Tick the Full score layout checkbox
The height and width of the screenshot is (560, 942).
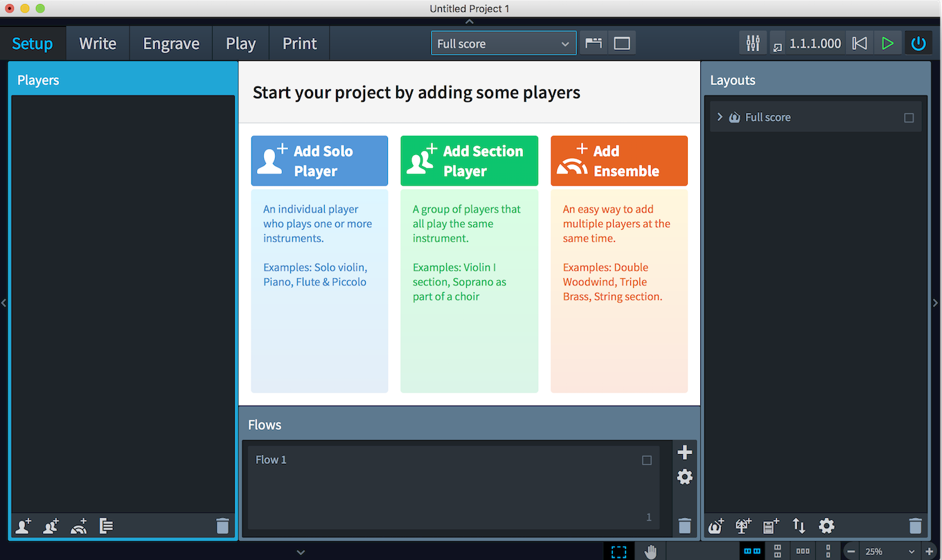point(909,118)
